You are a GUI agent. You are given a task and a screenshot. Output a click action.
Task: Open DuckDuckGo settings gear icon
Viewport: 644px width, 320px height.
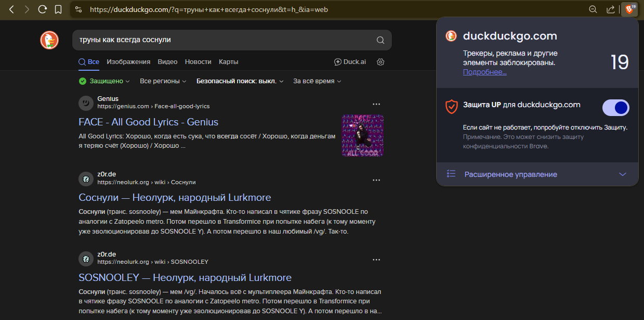[380, 62]
